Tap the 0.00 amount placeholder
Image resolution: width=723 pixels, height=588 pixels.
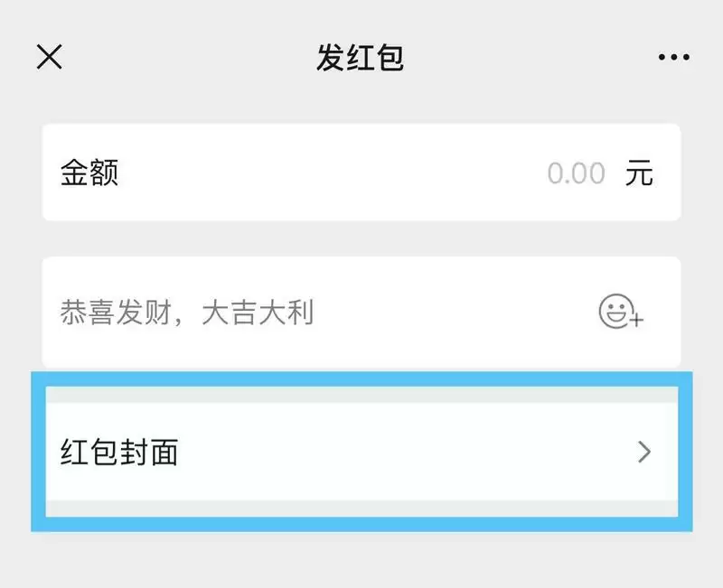[x=577, y=173]
